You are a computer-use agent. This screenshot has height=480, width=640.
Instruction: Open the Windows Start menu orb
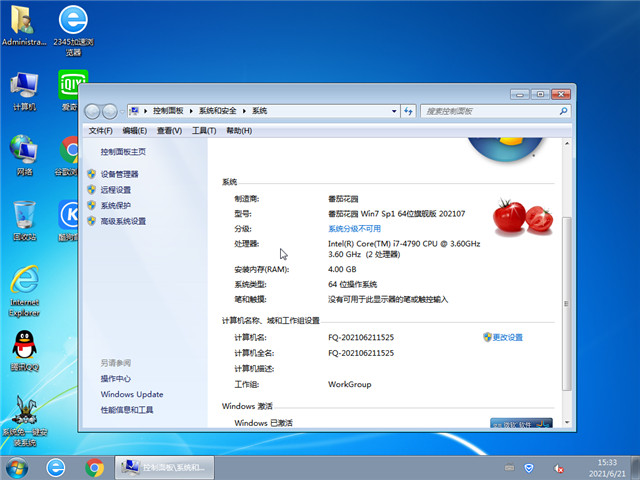(x=17, y=468)
